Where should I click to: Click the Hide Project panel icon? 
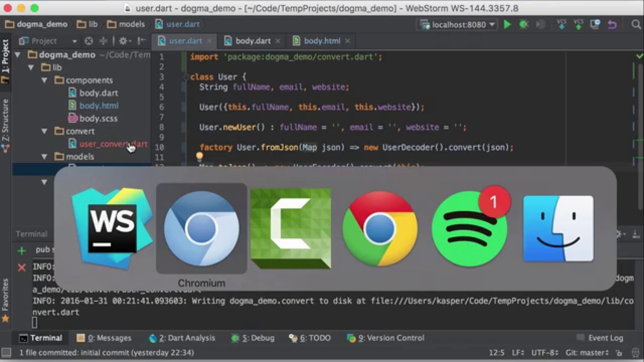tap(141, 41)
